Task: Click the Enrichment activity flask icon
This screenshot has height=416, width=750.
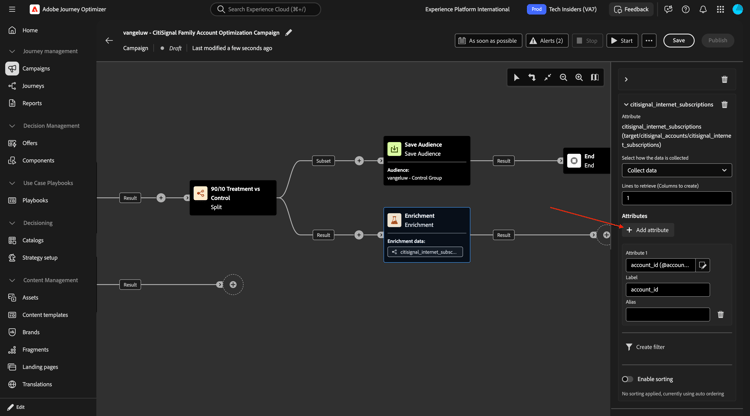Action: click(x=394, y=220)
